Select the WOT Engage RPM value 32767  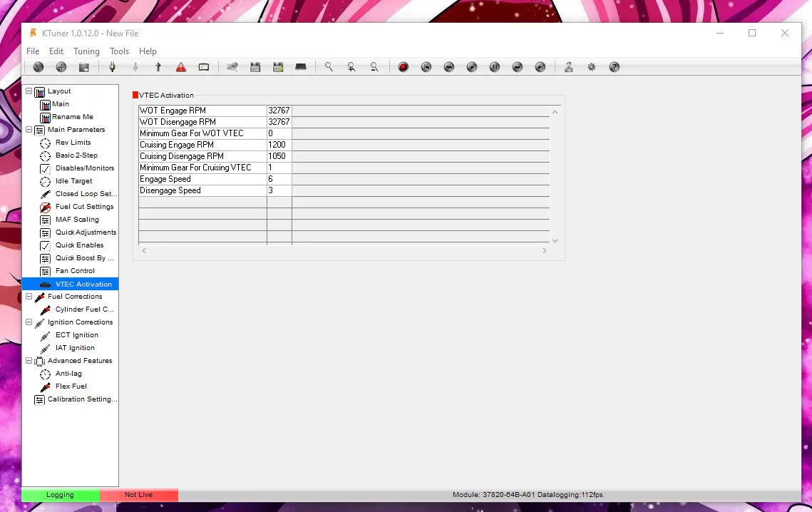[x=279, y=111]
